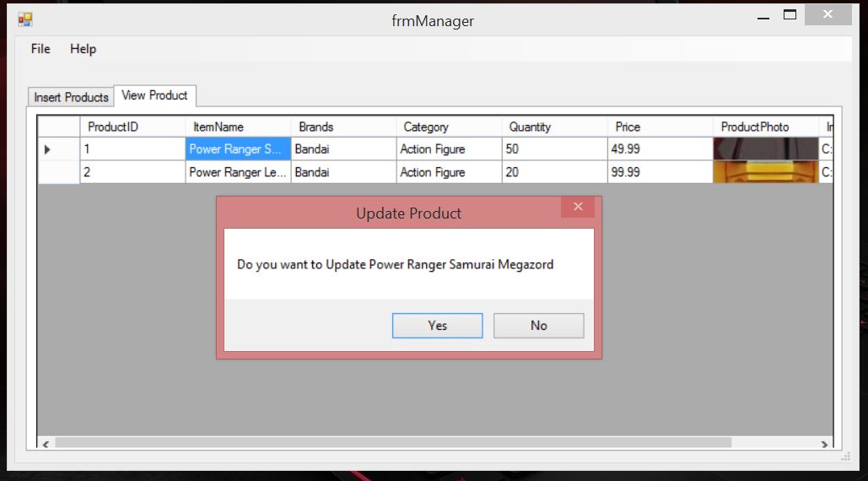Maximize the frmManager window
This screenshot has height=481, width=868.
point(790,15)
